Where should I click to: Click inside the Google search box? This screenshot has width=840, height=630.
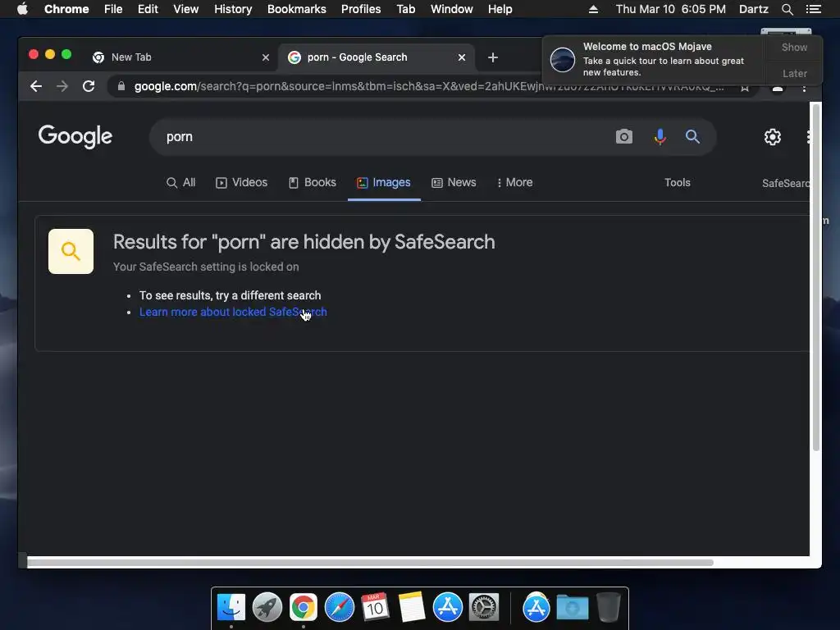(x=386, y=137)
